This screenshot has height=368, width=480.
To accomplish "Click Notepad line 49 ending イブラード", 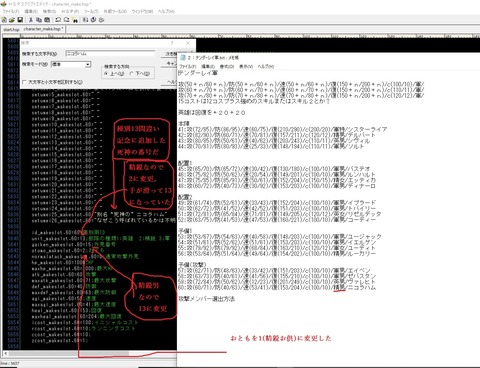I will point(277,203).
